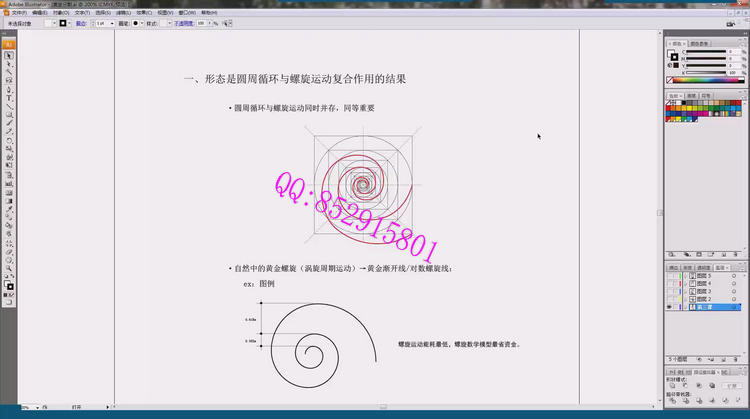Image resolution: width=750 pixels, height=419 pixels.
Task: Open the stroke weight 1 pt dropdown
Action: [112, 22]
